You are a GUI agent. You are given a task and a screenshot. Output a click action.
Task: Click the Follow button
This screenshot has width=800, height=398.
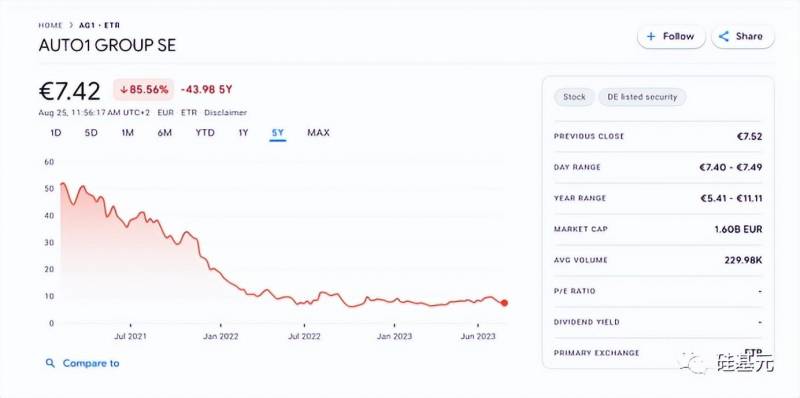[671, 36]
